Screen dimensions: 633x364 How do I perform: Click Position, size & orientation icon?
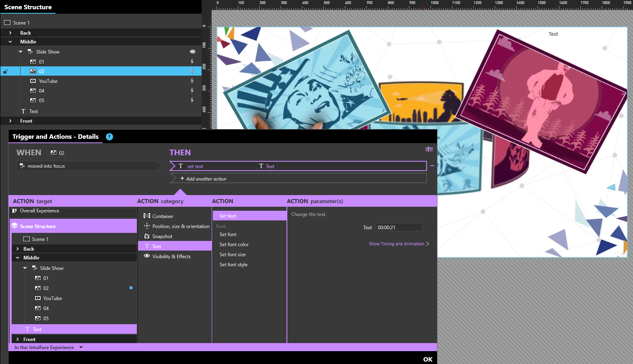[x=147, y=226]
